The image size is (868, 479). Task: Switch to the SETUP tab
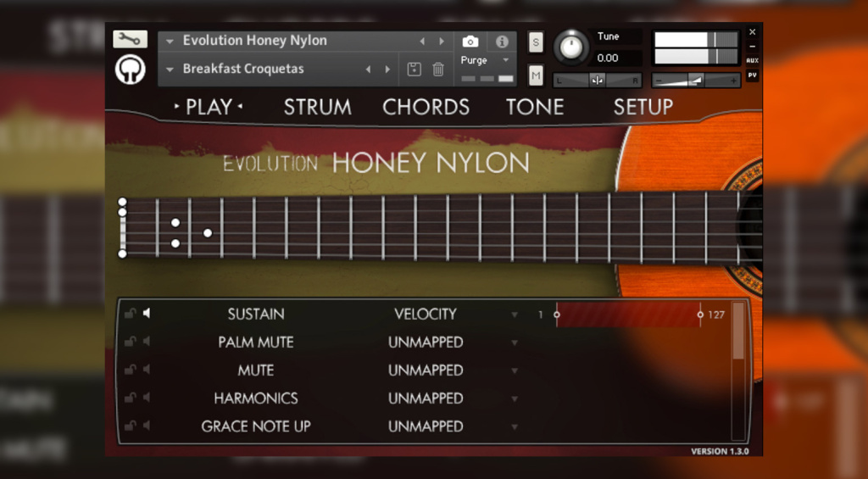click(643, 107)
